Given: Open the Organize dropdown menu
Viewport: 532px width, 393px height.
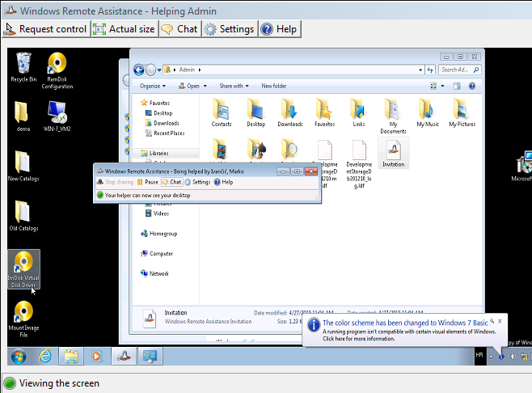Looking at the screenshot, I should tap(153, 87).
